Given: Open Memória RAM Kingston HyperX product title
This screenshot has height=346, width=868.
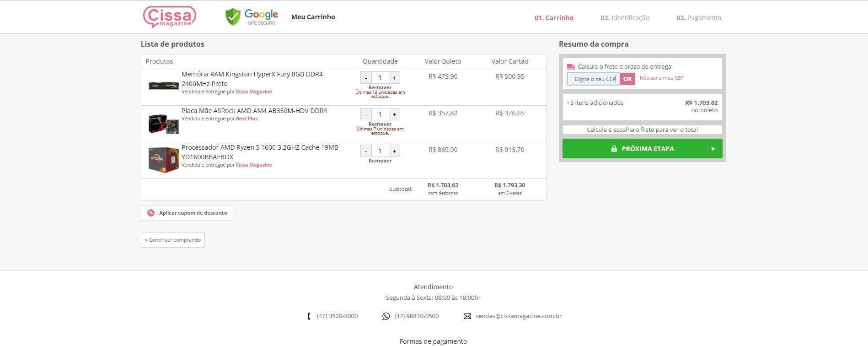Looking at the screenshot, I should point(252,79).
